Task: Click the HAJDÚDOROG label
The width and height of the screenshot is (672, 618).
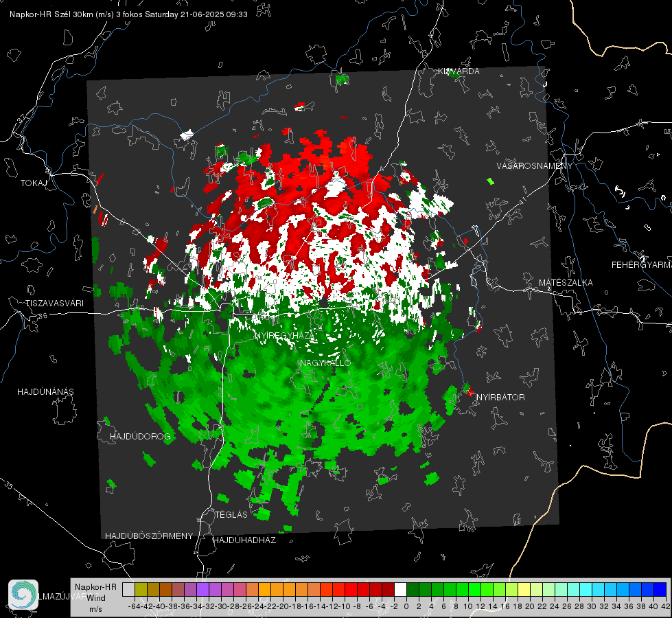Action: point(140,436)
